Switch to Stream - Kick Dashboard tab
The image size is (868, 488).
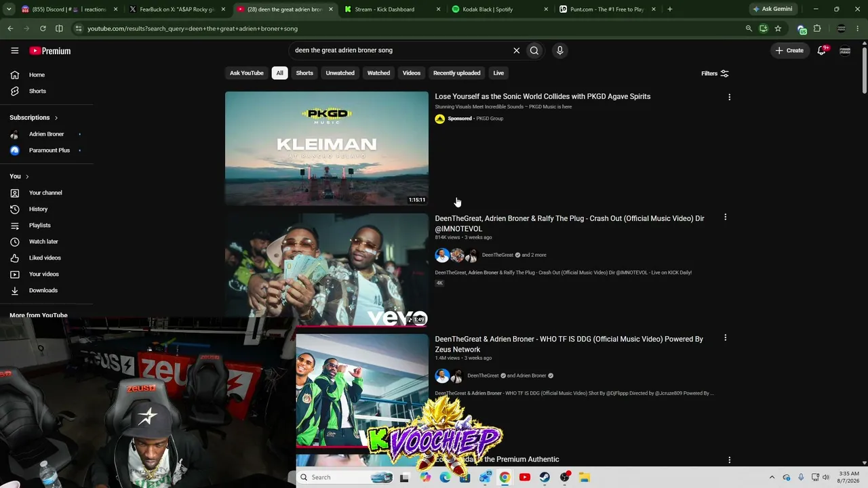pos(393,9)
